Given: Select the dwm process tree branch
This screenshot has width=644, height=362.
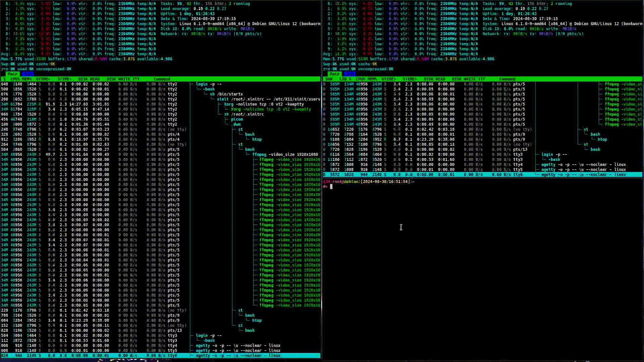Looking at the screenshot, I should [x=237, y=124].
